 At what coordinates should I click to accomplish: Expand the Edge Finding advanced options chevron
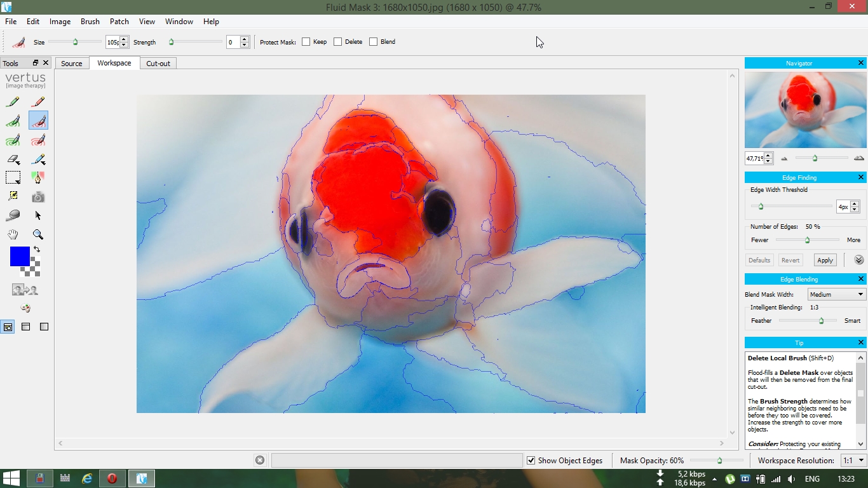point(859,260)
